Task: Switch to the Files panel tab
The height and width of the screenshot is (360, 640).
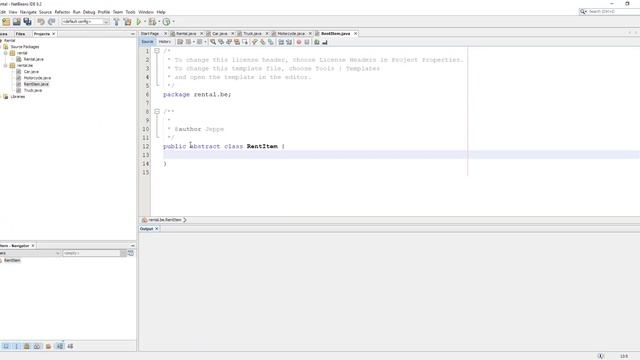Action: [20, 34]
